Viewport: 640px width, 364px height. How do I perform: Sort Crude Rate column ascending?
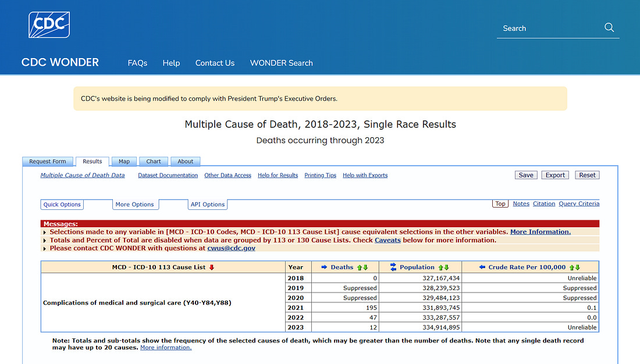point(571,267)
